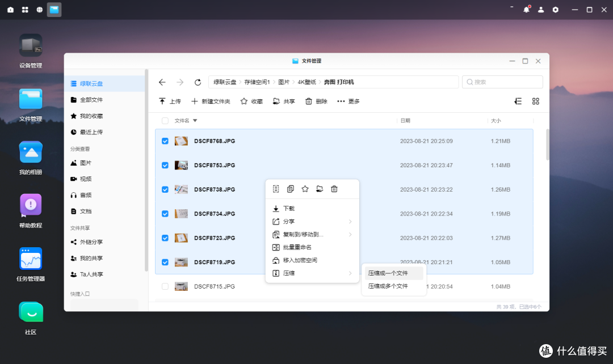The height and width of the screenshot is (364, 613).
Task: Go to 存储空间1 in the breadcrumb
Action: (257, 82)
